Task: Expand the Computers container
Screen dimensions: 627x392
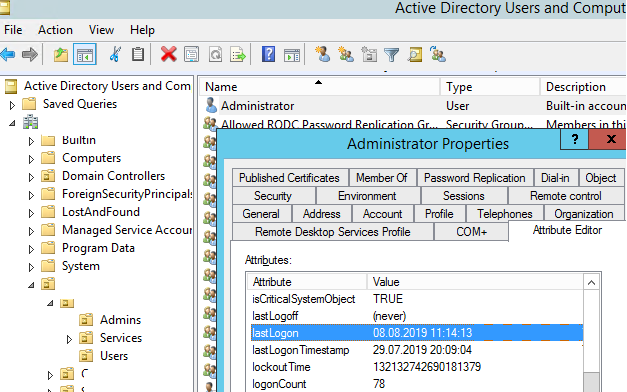Action: [31, 159]
